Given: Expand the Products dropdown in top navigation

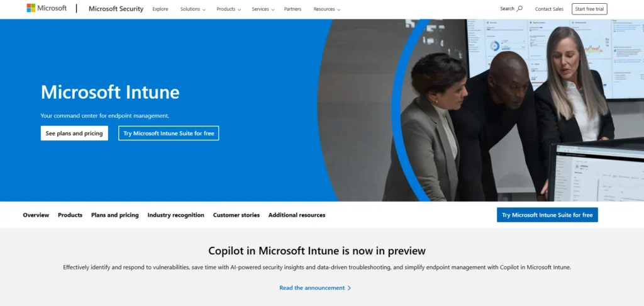Looking at the screenshot, I should pos(229,9).
